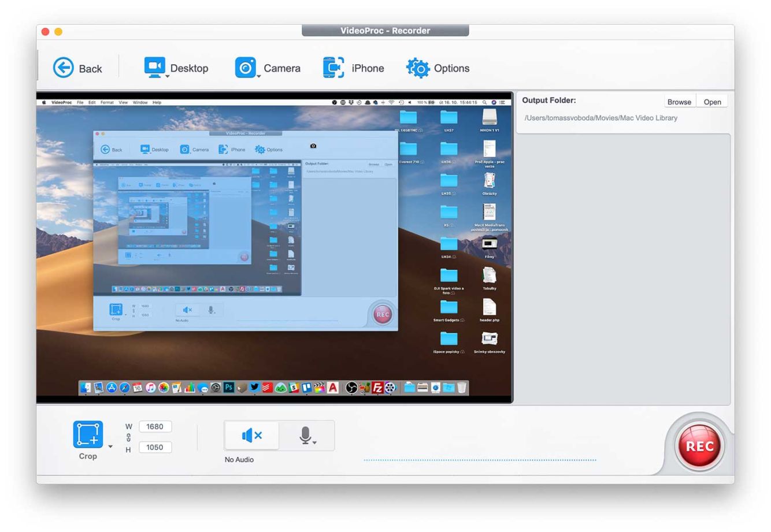The height and width of the screenshot is (532, 771).
Task: Click the Open output folder button
Action: click(x=712, y=102)
